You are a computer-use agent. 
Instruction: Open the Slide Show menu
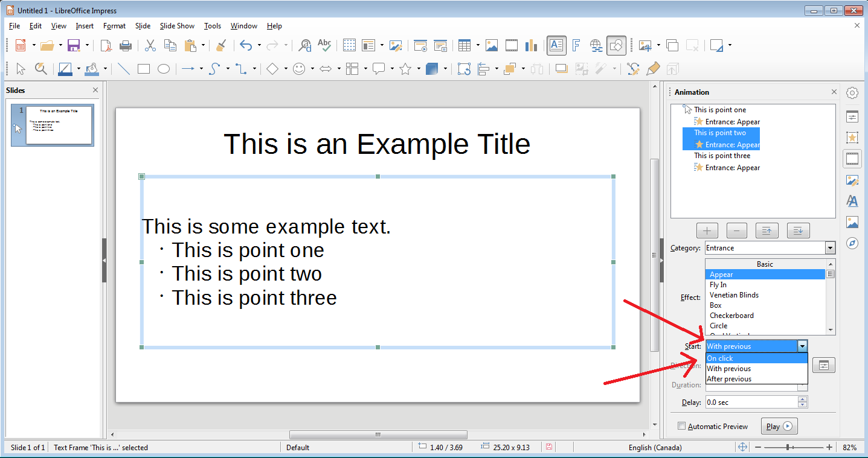177,26
